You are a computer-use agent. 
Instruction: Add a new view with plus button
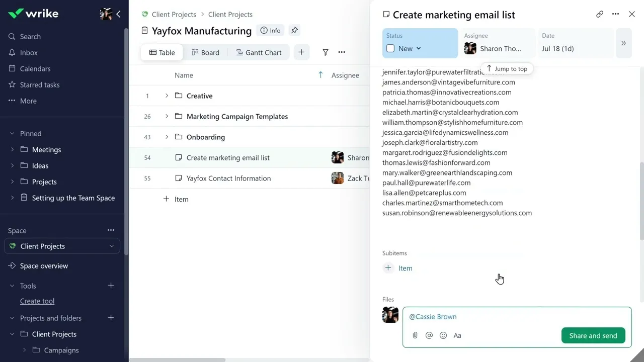pos(301,52)
